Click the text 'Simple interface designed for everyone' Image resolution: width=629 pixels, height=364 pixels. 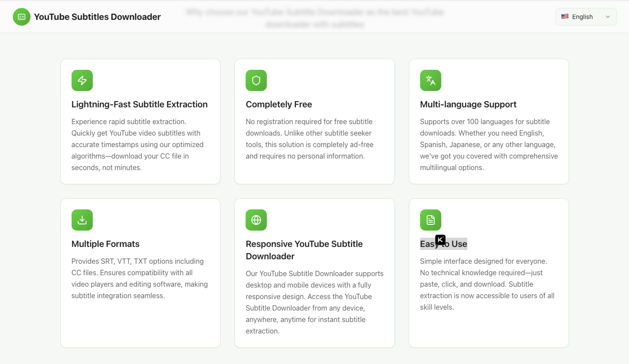coord(483,261)
